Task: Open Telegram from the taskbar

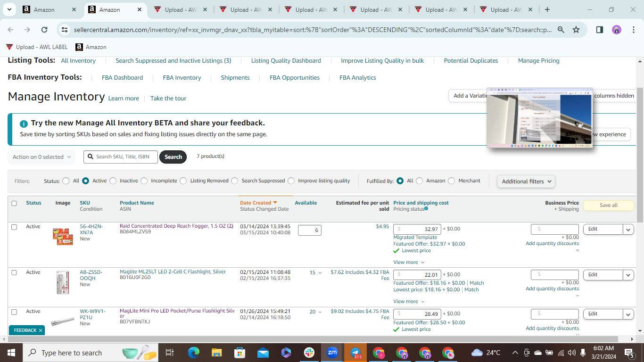Action: (355, 353)
